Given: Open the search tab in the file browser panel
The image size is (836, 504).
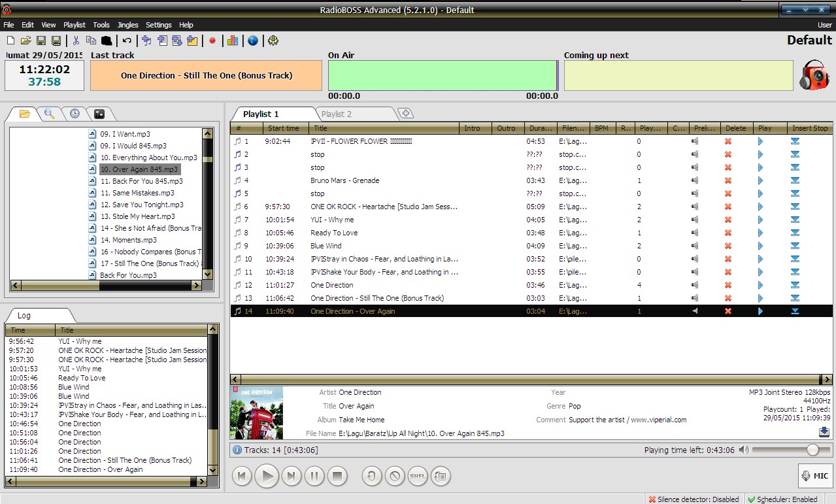Looking at the screenshot, I should point(48,112).
